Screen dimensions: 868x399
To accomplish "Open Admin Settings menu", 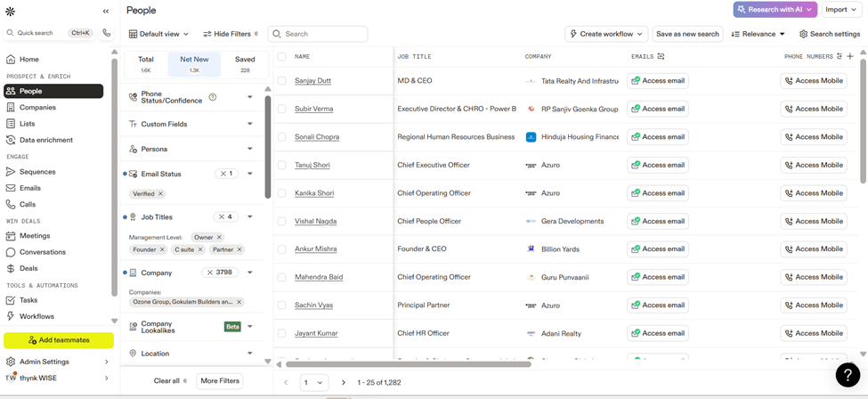I will point(58,362).
